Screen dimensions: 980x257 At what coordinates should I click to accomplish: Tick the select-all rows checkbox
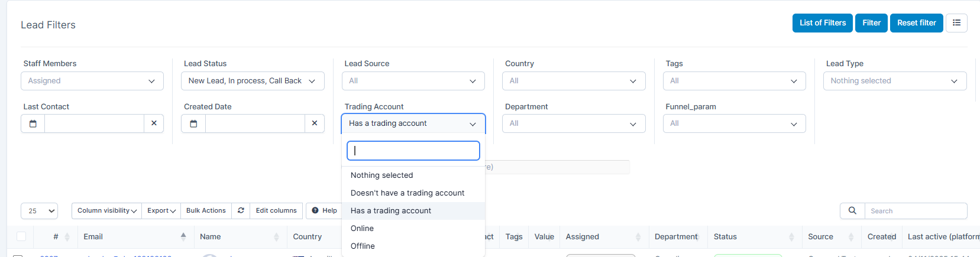[21, 237]
